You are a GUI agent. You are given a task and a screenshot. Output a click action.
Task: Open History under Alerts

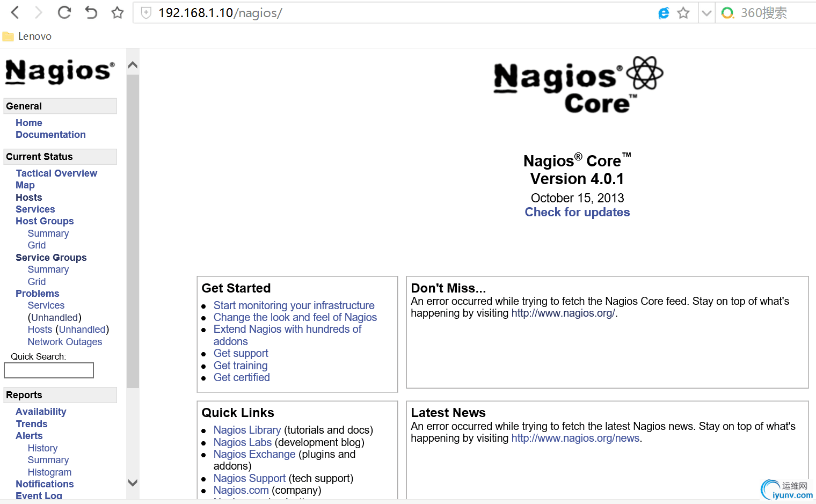pyautogui.click(x=42, y=448)
